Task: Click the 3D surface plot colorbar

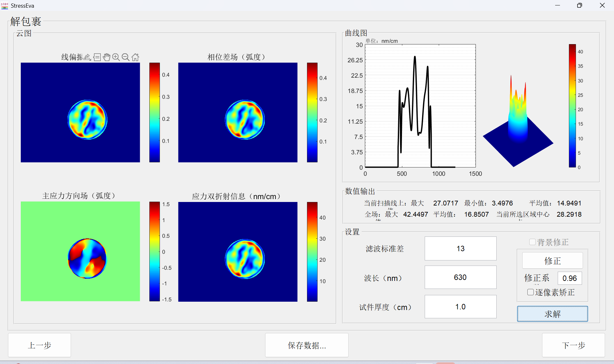Action: 572,105
